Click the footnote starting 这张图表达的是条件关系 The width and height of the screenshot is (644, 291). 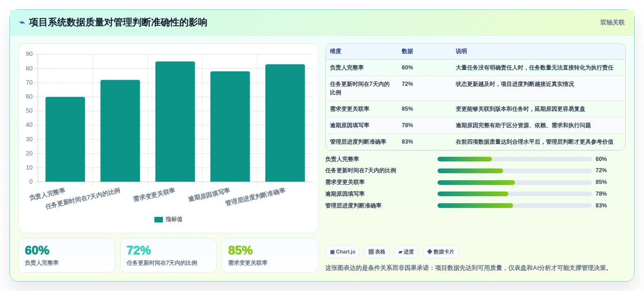click(468, 268)
